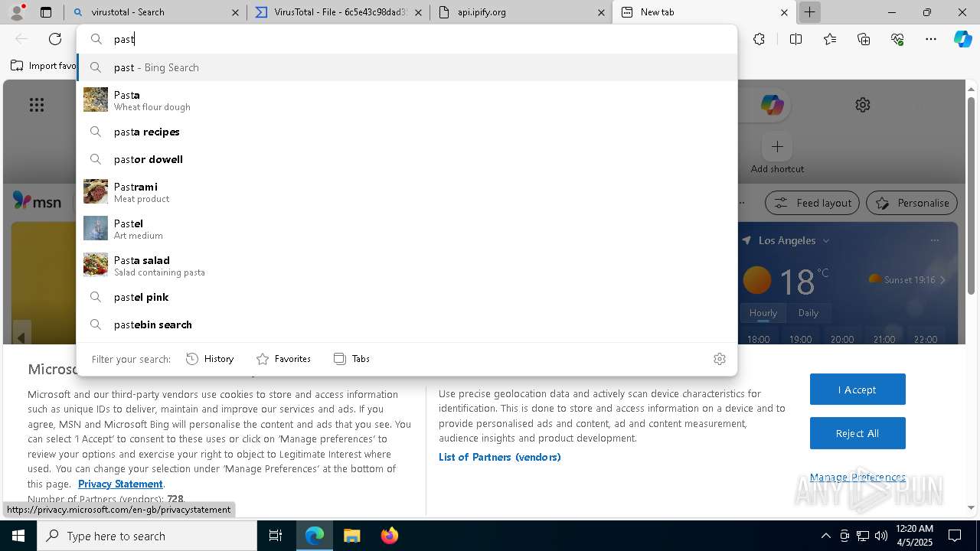The width and height of the screenshot is (980, 551).
Task: Choose the 'pastel pink' suggestion
Action: [407, 297]
